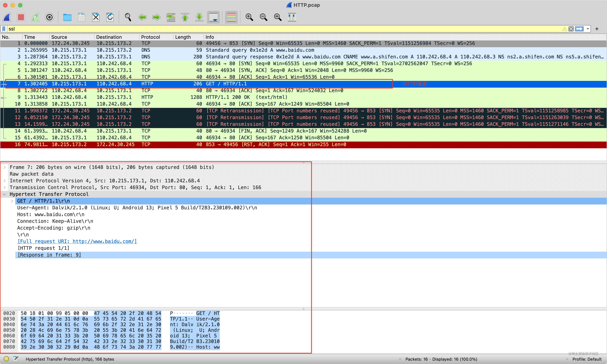Expand the Frame 7 tree node
The image size is (607, 364).
(4, 167)
